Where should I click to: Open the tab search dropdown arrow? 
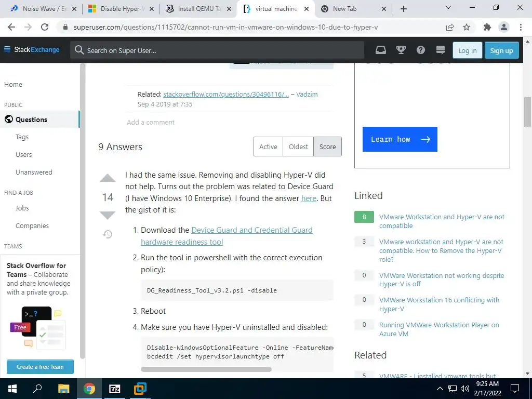tap(448, 7)
